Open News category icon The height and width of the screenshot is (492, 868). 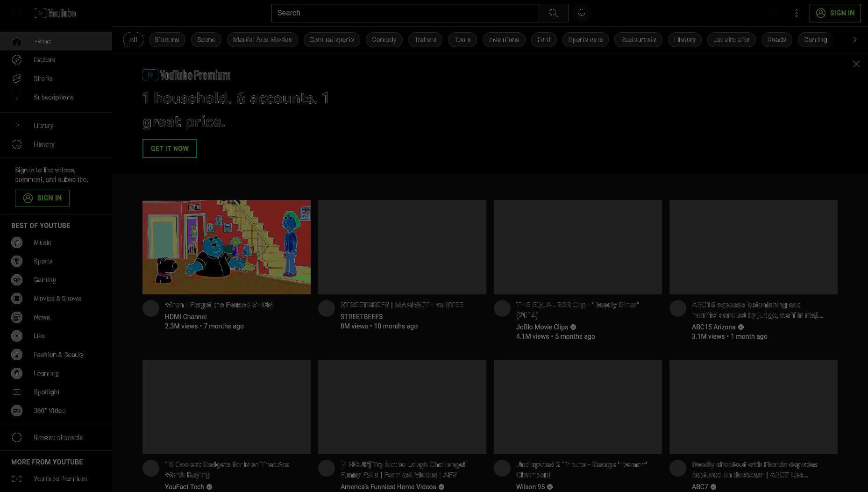click(17, 317)
